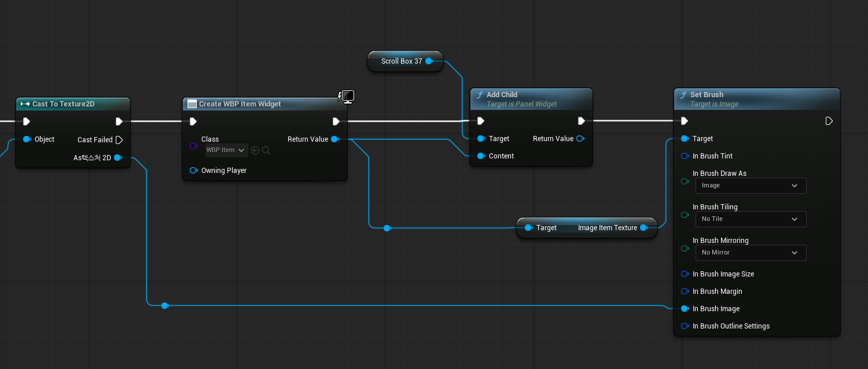The image size is (868, 369).
Task: Click the In Brush Outline Settings pin
Action: coord(685,326)
